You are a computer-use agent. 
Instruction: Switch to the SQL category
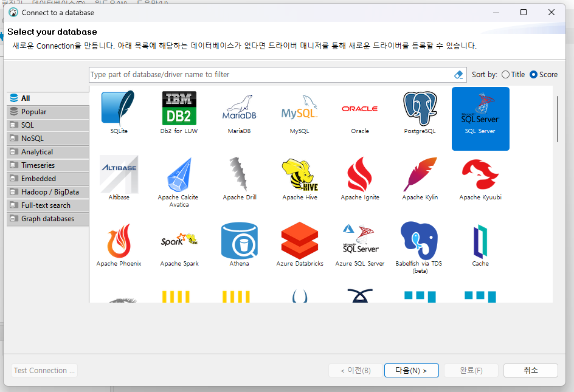[x=48, y=125]
